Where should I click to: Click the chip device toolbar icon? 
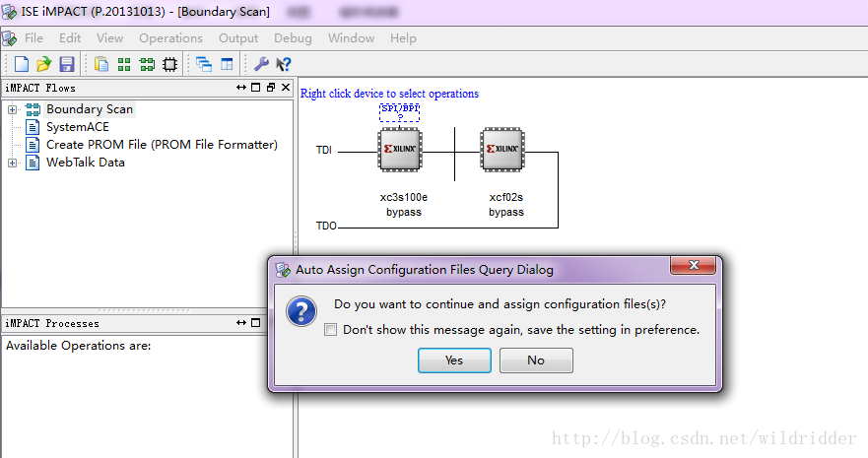point(169,65)
